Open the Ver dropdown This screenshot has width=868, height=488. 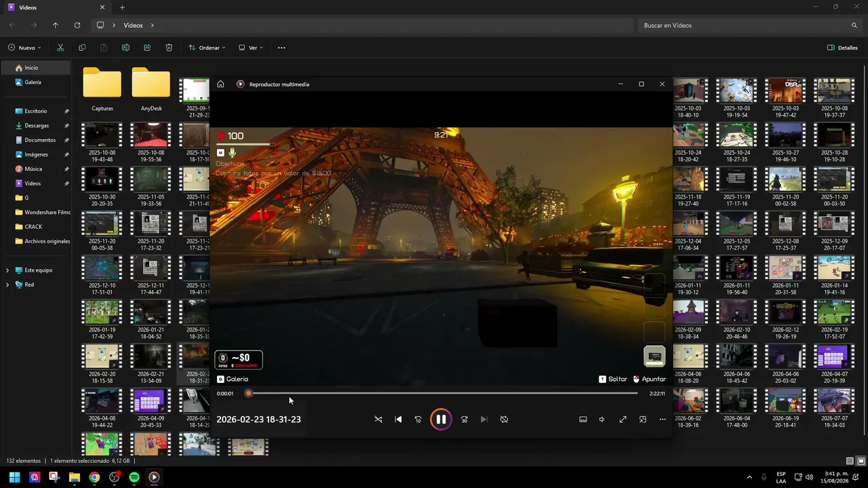click(x=251, y=47)
